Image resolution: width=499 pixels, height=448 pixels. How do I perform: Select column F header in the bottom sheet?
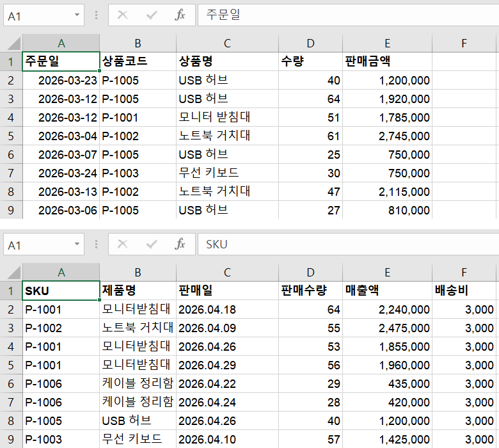click(x=464, y=273)
